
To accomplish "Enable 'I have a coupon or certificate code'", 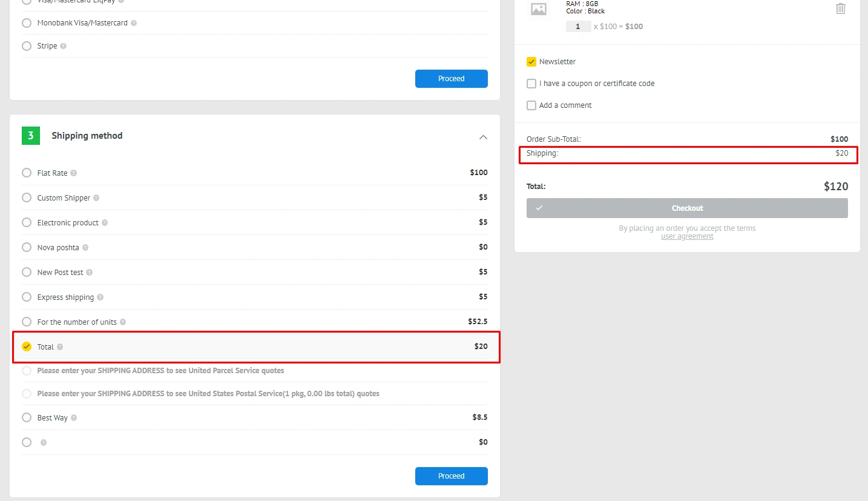I will click(x=531, y=84).
